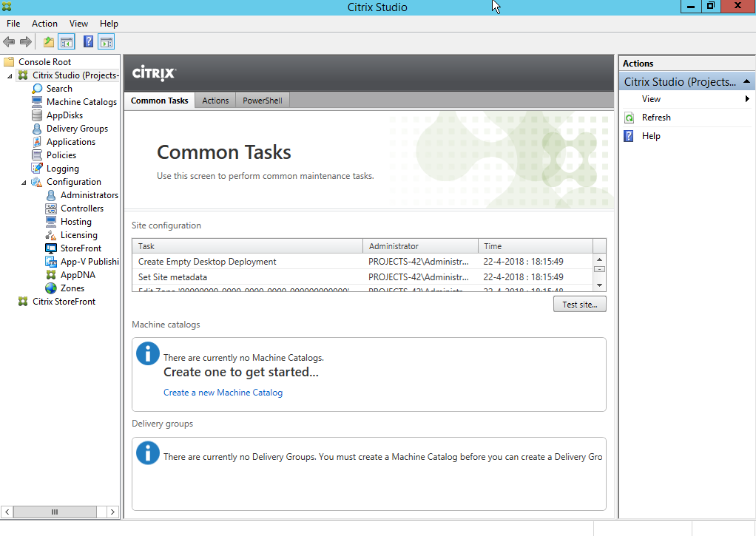
Task: Select the Create Empty Desktop Deployment row
Action: [362, 262]
